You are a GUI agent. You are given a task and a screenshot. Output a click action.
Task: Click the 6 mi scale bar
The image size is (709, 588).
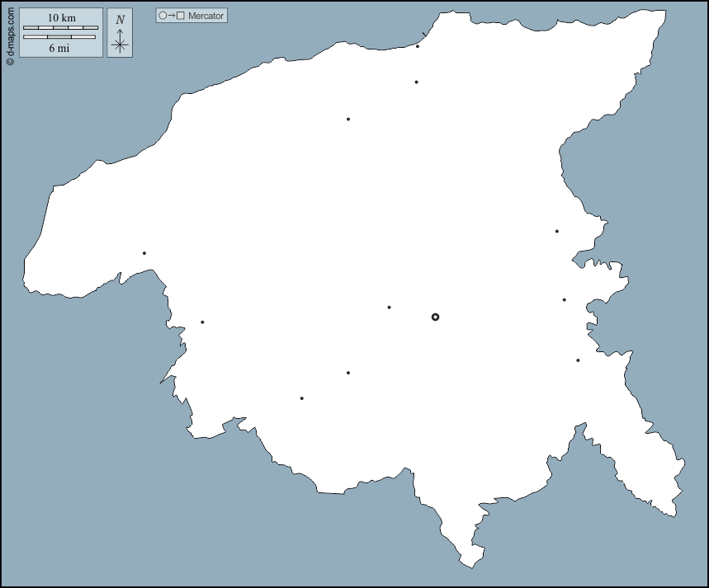(59, 37)
